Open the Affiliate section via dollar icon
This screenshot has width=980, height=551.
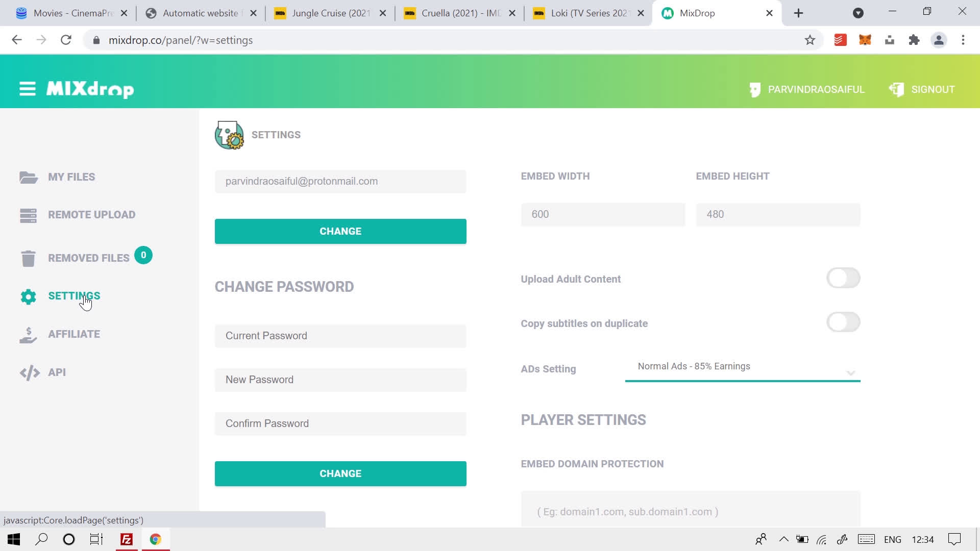tap(28, 334)
